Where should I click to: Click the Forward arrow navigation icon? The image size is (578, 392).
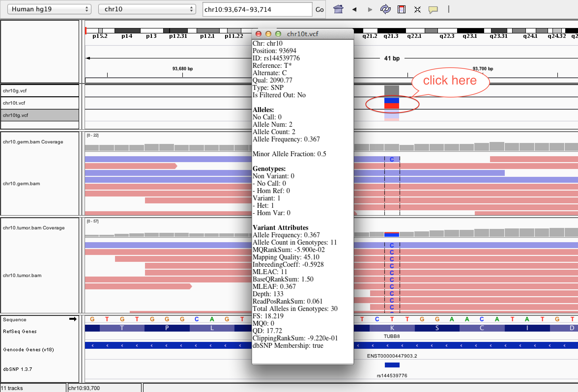point(370,9)
